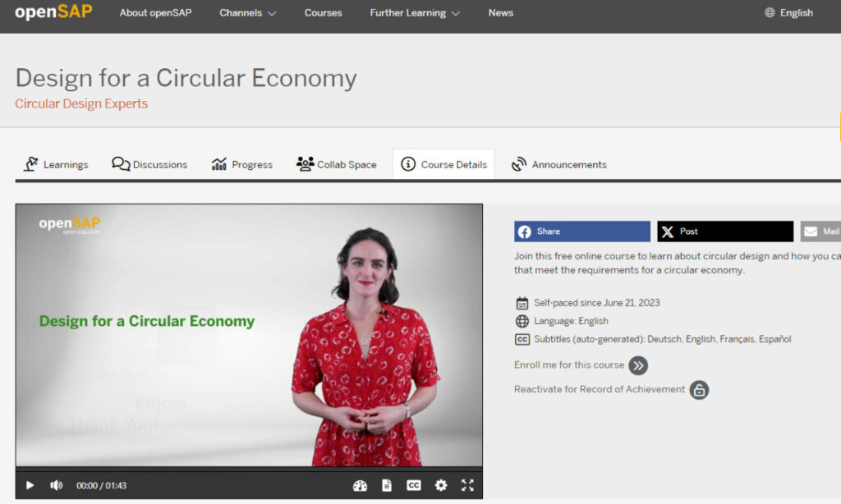Open the News page
The image size is (841, 504).
coord(500,13)
